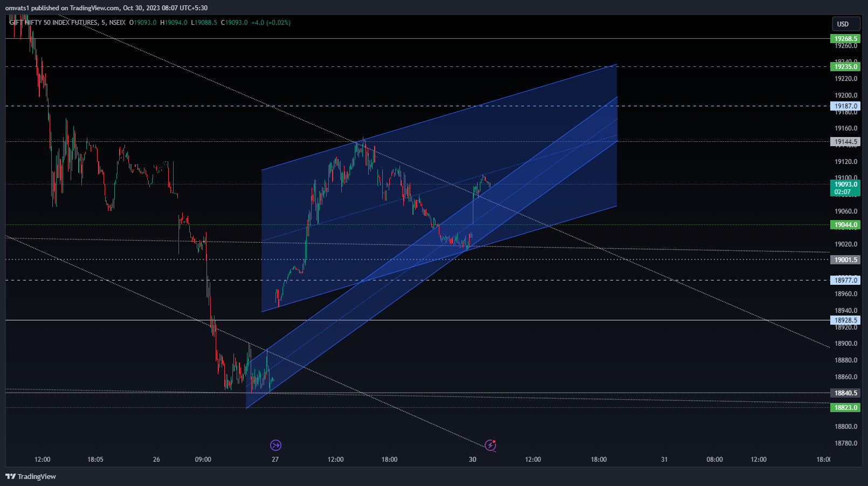Select the green 19268.5 price label
This screenshot has height=486, width=868.
pos(845,39)
